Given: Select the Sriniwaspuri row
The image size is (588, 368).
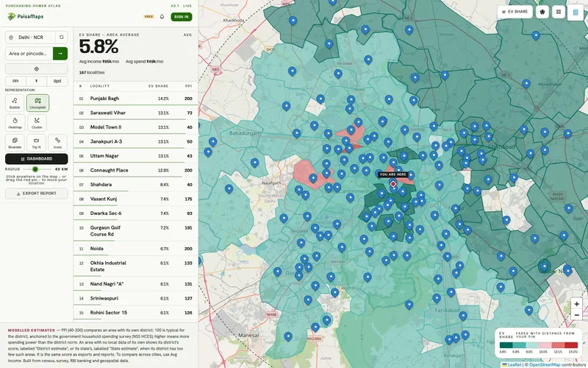Looking at the screenshot, I should pos(135,298).
